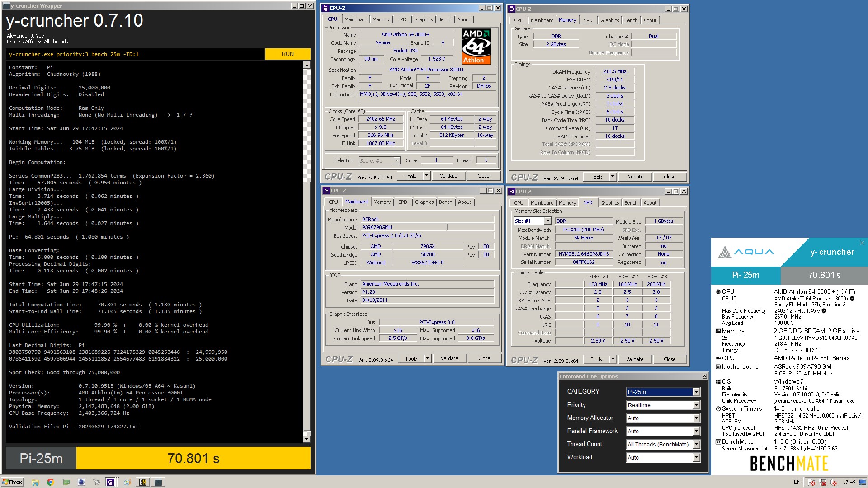
Task: Click Close in CPU-Z Mainboard window
Action: point(484,358)
